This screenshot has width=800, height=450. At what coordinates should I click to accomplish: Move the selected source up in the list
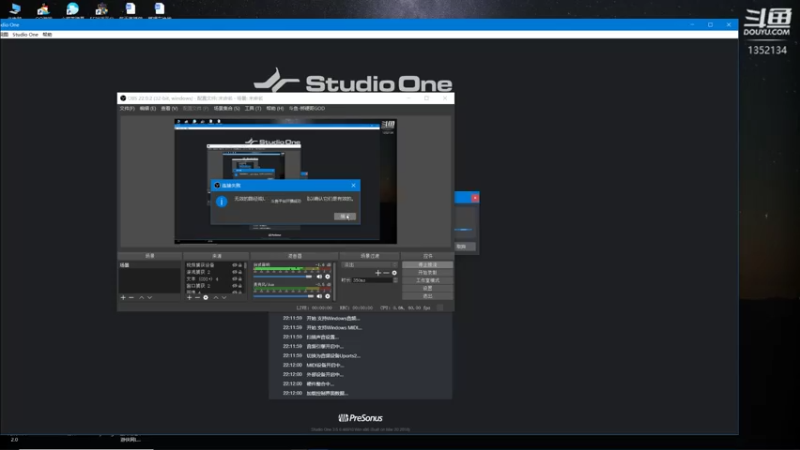click(216, 297)
